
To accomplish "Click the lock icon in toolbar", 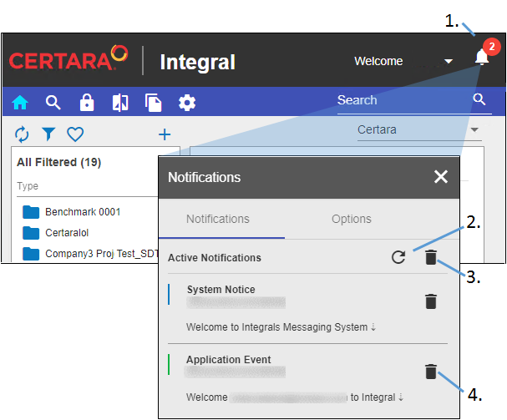I will pyautogui.click(x=87, y=103).
